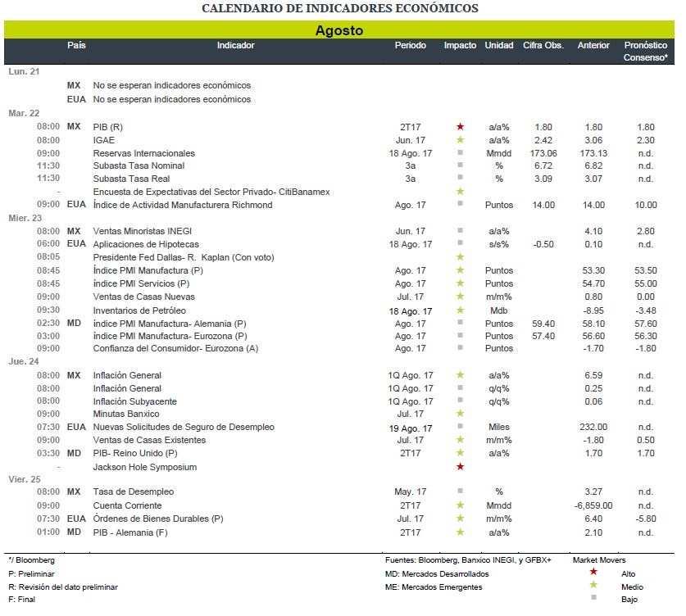Click Índice PMI Manufactura- Alemania (P) name
Image resolution: width=686 pixels, height=616 pixels.
coord(170,324)
